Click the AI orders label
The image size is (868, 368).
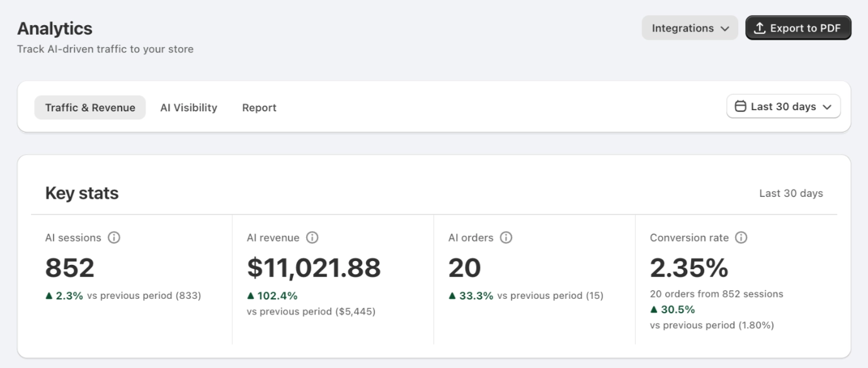tap(471, 238)
